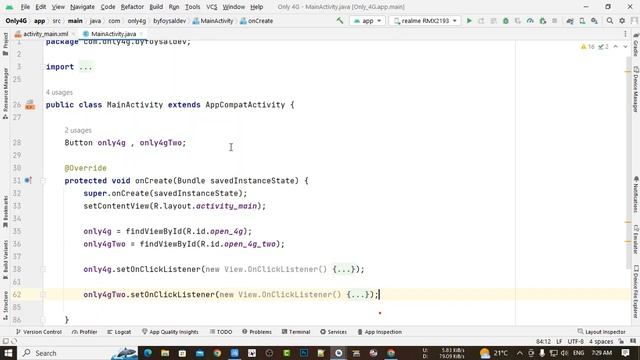
Task: Open Build Variants side panel
Action: click(5, 260)
